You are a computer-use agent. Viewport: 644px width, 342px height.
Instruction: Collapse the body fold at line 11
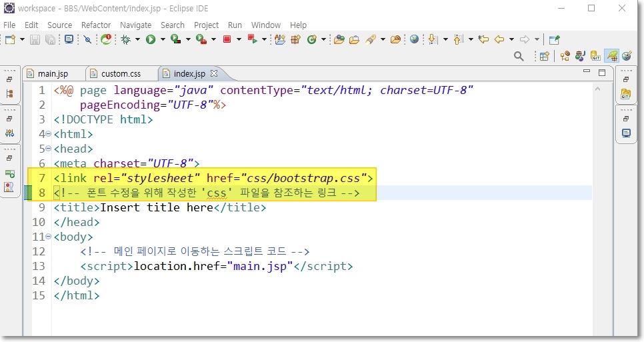[x=49, y=237]
